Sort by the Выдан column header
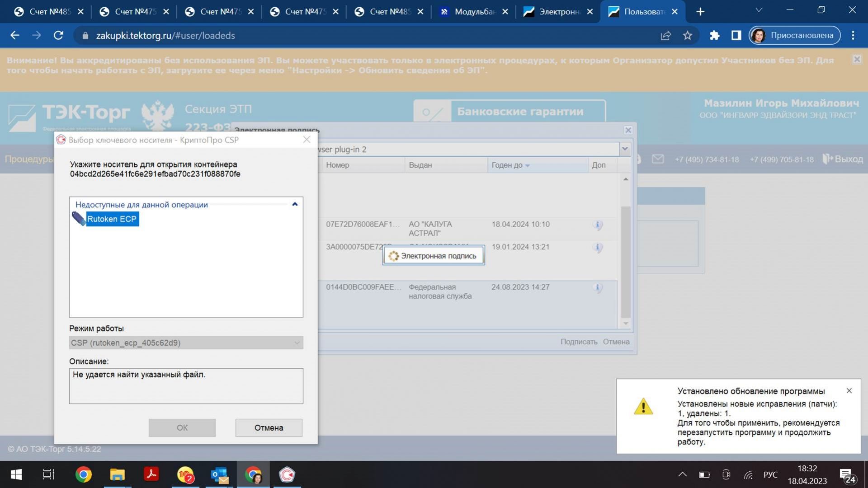 [x=446, y=165]
